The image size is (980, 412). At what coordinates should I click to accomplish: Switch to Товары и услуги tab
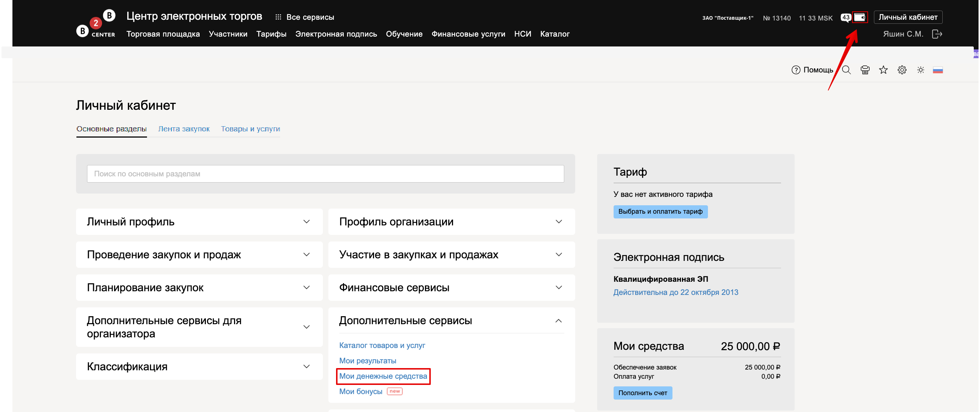click(x=250, y=129)
